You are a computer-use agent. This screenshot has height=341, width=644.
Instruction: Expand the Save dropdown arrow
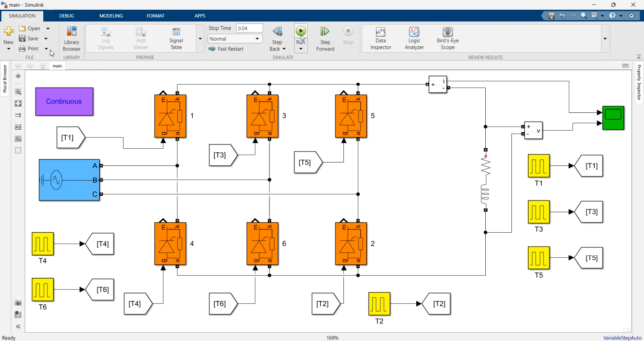46,38
